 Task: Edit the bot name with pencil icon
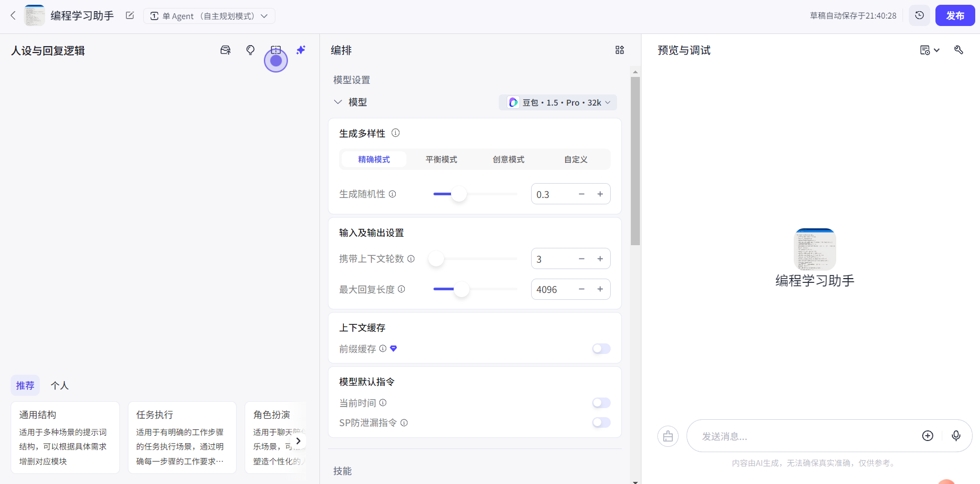[x=129, y=15]
